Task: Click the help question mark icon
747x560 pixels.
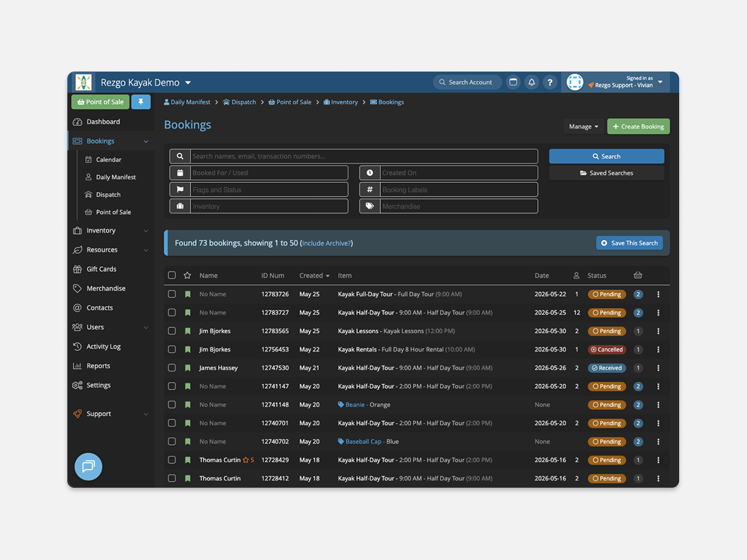Action: 550,82
